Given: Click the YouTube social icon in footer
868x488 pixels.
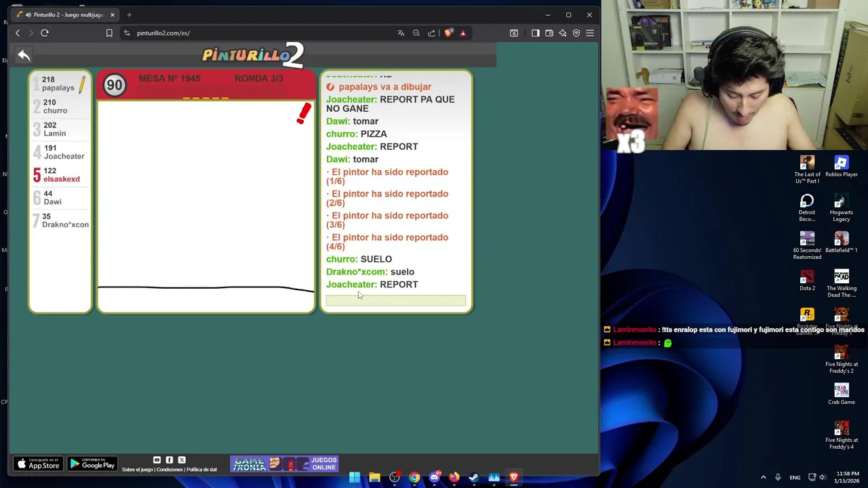Looking at the screenshot, I should tap(157, 460).
